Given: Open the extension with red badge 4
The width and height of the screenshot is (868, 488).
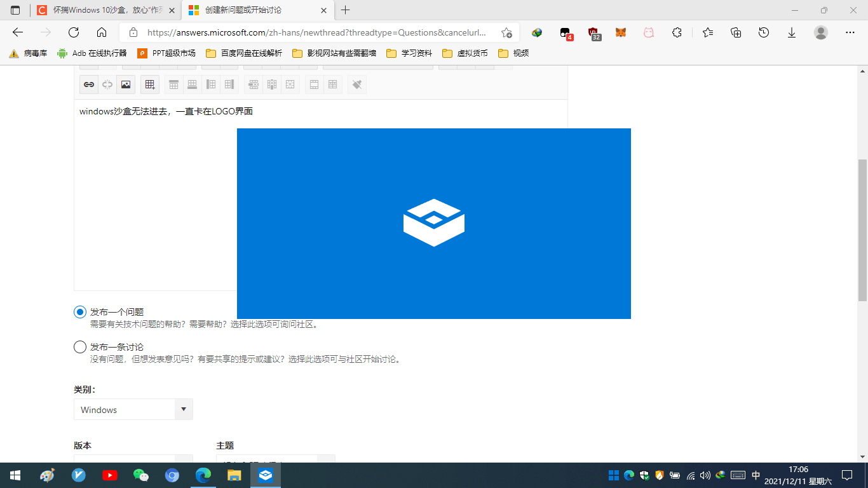Looking at the screenshot, I should pyautogui.click(x=566, y=33).
